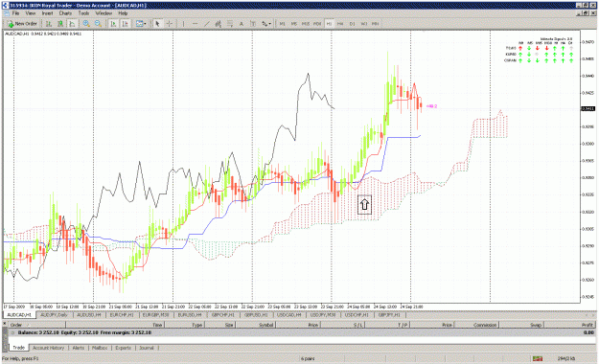Switch timeframe to W1
The height and width of the screenshot is (364, 599).
363,24
